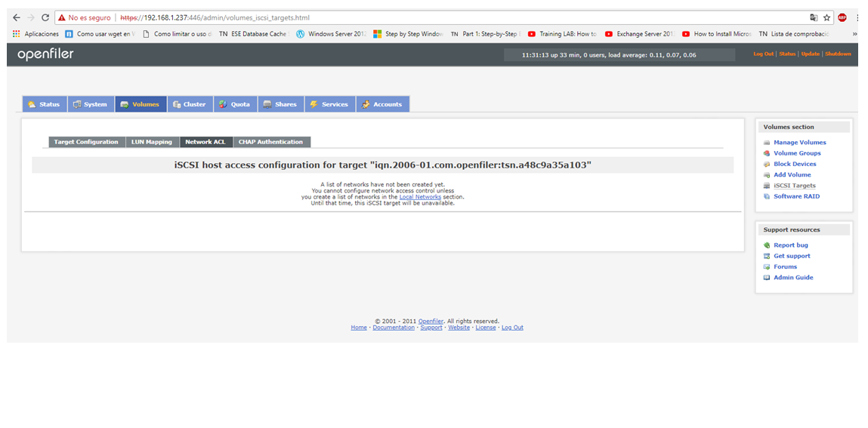Click the top-right Log Out link
Image resolution: width=868 pixels, height=428 pixels.
pos(764,54)
